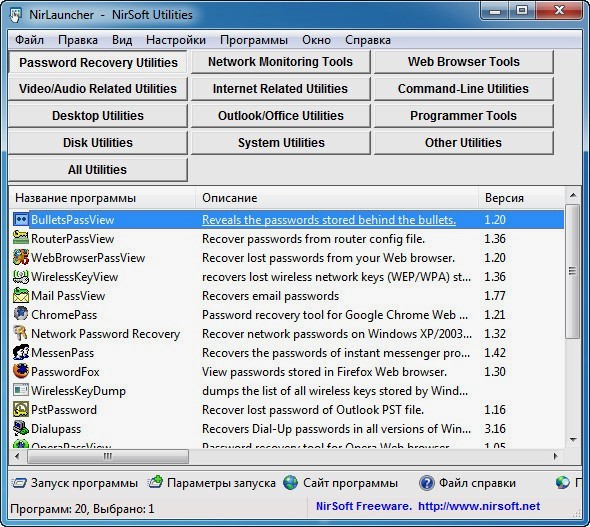590x527 pixels.
Task: Click the Запуск программы toolbar button
Action: [75, 483]
